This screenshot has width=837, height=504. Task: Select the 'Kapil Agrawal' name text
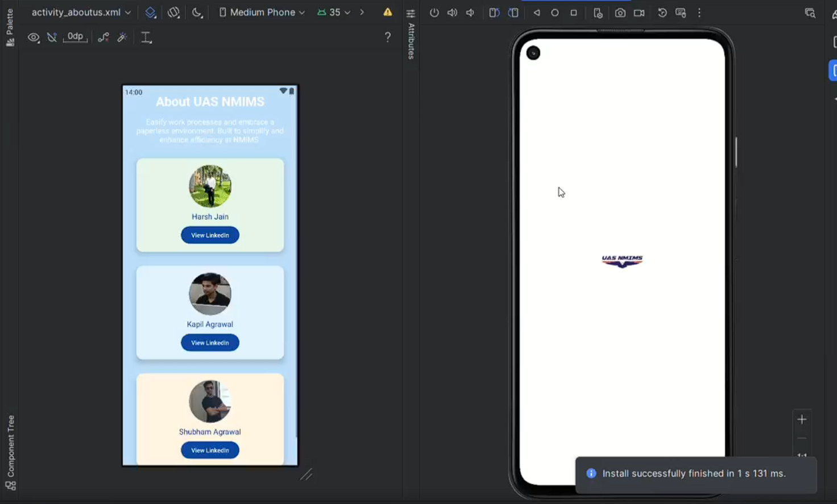click(x=210, y=324)
